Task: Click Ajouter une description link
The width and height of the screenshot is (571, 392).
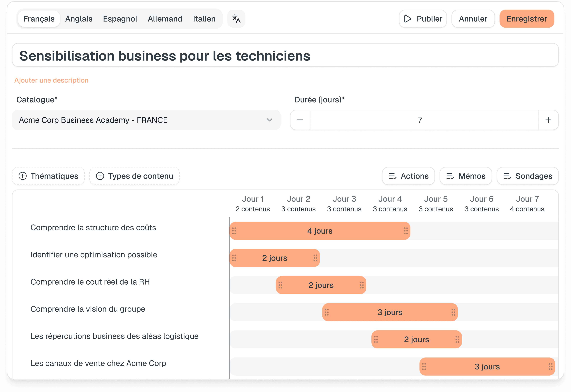Action: pyautogui.click(x=51, y=80)
